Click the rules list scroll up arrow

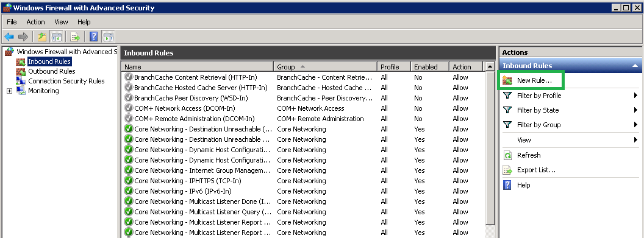tap(490, 67)
